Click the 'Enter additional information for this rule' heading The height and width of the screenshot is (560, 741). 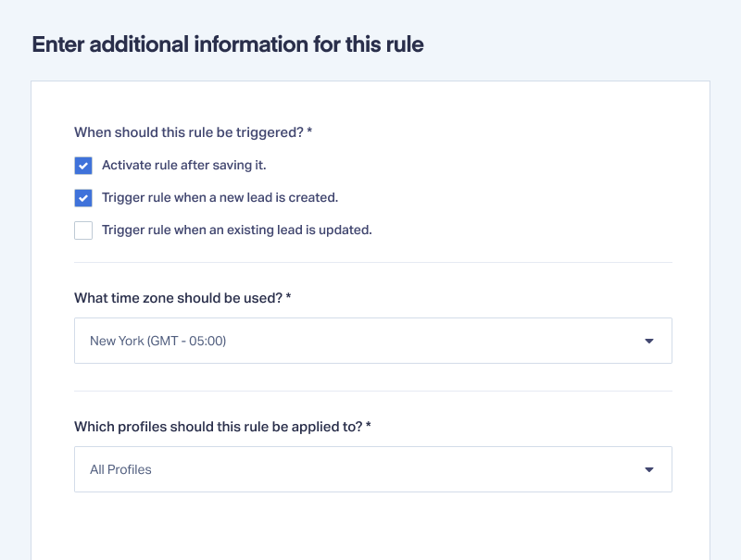click(x=228, y=44)
